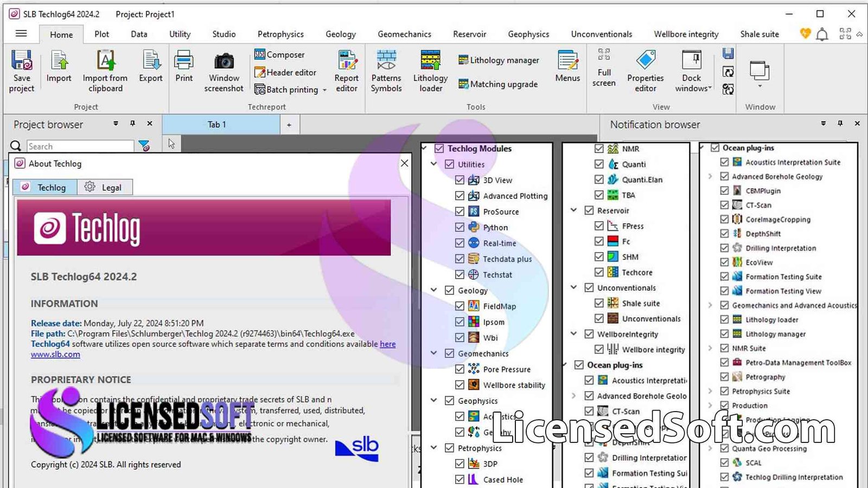Open Batch printing dropdown arrow
Image resolution: width=868 pixels, height=488 pixels.
[324, 90]
